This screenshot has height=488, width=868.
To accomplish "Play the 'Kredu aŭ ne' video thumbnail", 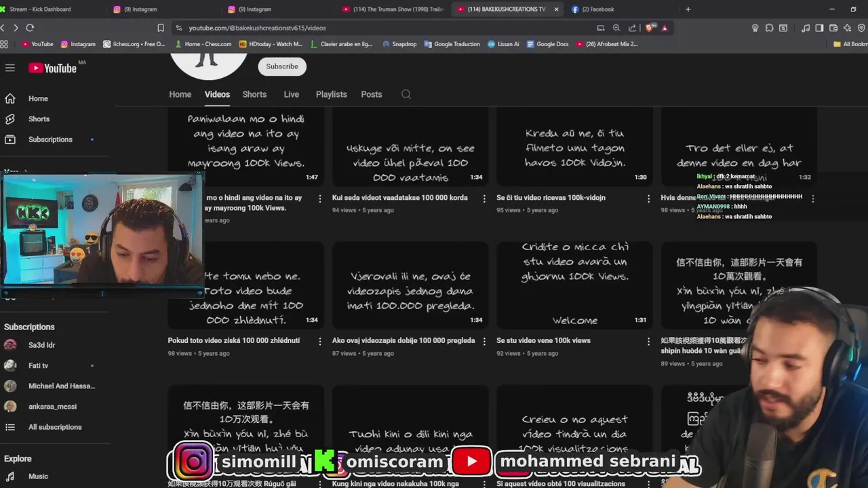I will (574, 146).
